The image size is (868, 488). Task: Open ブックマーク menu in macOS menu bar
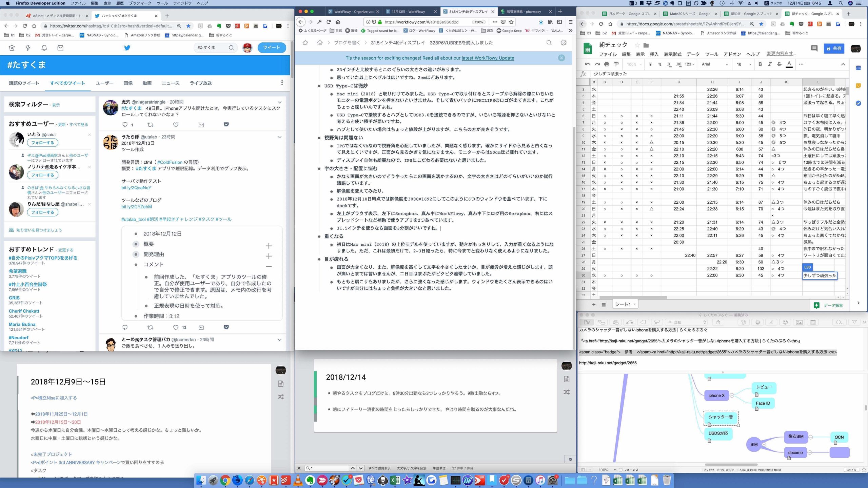coord(140,3)
